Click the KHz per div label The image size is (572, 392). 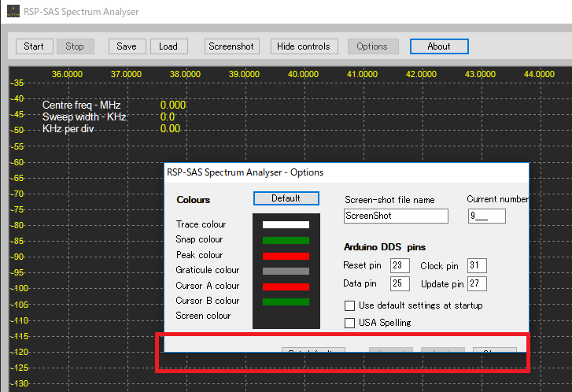(68, 129)
